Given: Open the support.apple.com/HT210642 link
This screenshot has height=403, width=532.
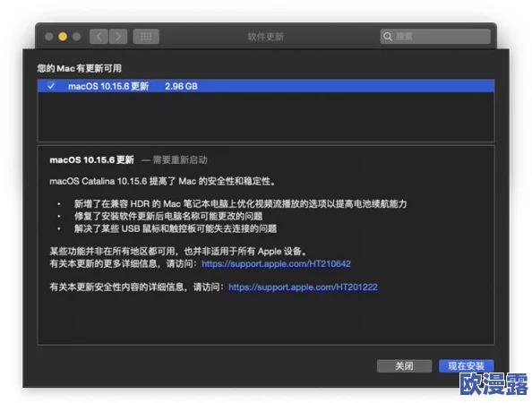Looking at the screenshot, I should click(x=276, y=263).
